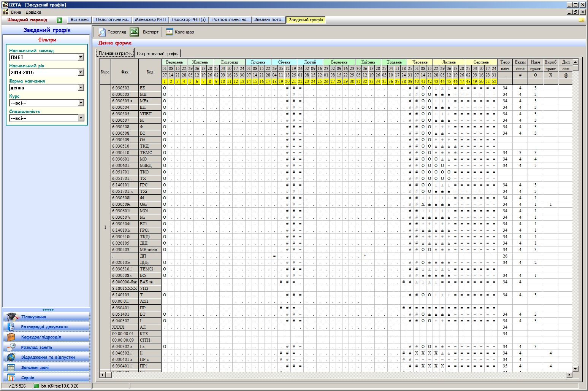The width and height of the screenshot is (588, 391).
Task: Click the iZETA icon in the title bar
Action: coord(5,5)
